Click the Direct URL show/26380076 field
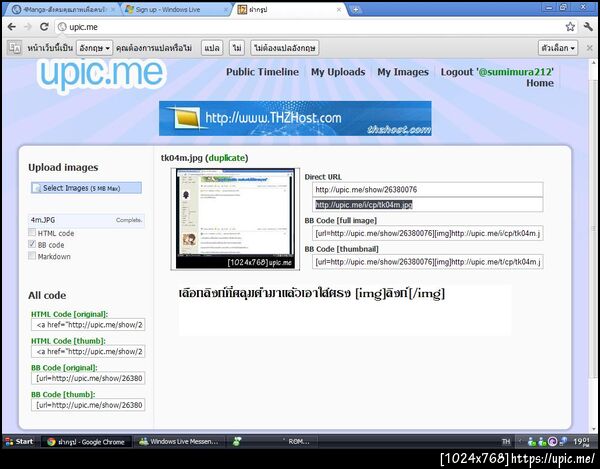Screen dimensions: 600x469 (427, 189)
